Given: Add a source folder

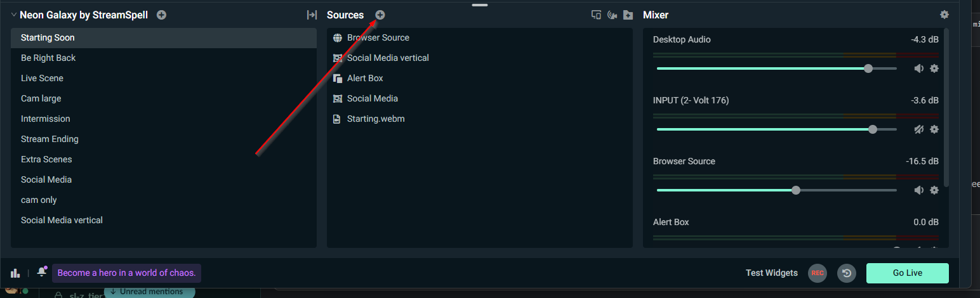Looking at the screenshot, I should [628, 15].
